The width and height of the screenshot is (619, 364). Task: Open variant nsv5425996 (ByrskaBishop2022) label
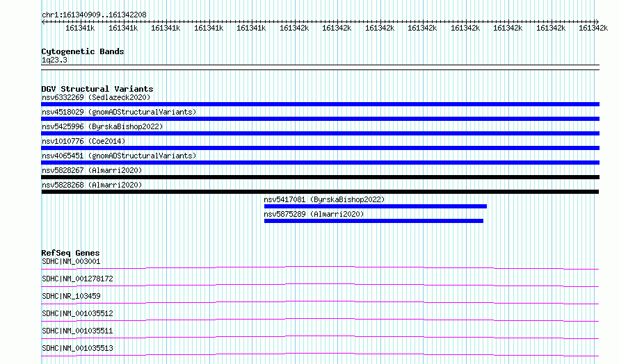[x=102, y=126]
